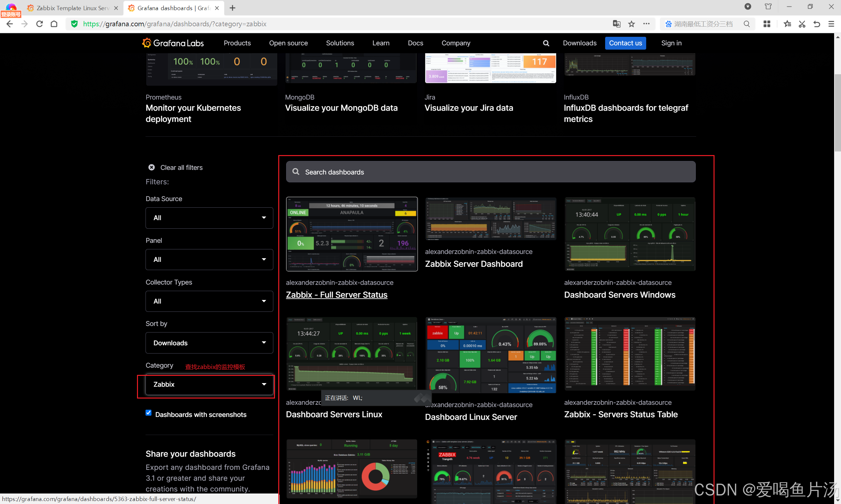The height and width of the screenshot is (504, 841).
Task: Open the Open source menu
Action: tap(288, 43)
